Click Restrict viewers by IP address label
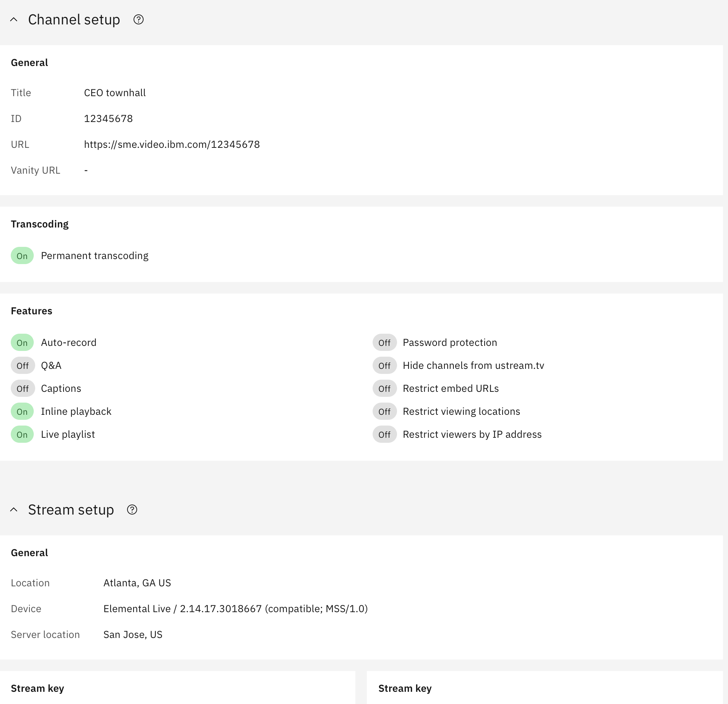The width and height of the screenshot is (728, 704). (x=472, y=435)
